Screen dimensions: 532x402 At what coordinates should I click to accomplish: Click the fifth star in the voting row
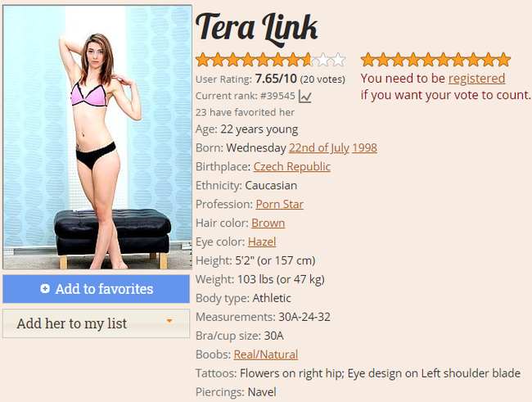428,60
